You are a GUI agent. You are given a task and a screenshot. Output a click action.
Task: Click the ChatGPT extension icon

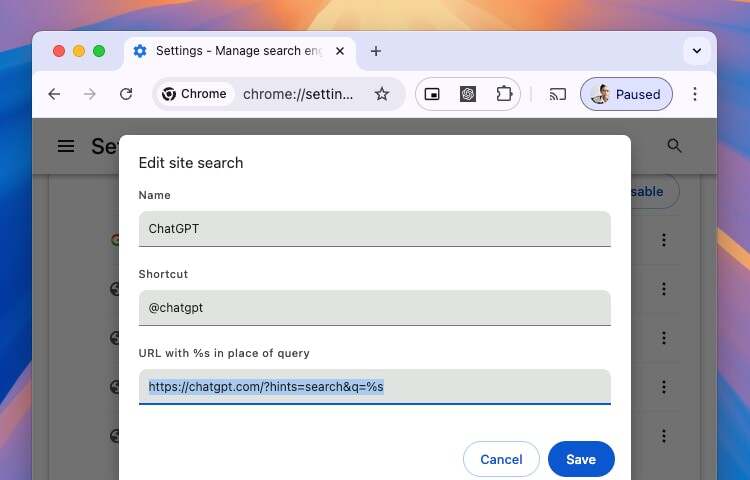[x=468, y=94]
